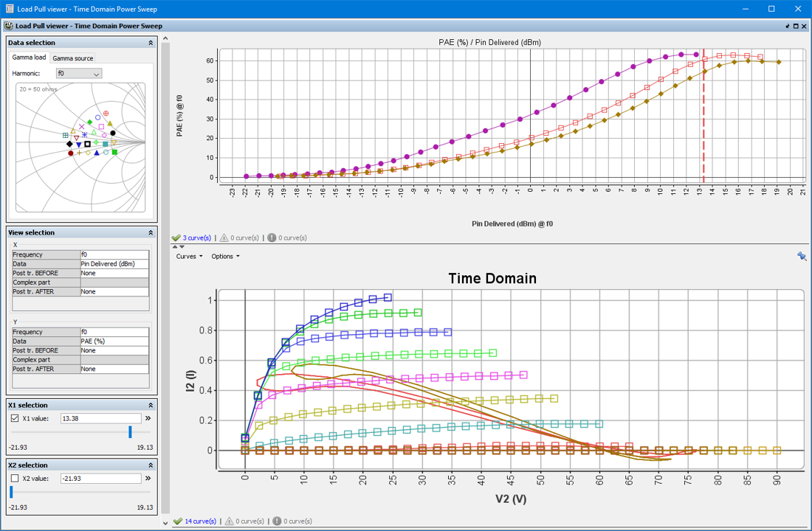Image resolution: width=812 pixels, height=531 pixels.
Task: Collapse the X1 selection panel
Action: pyautogui.click(x=151, y=405)
